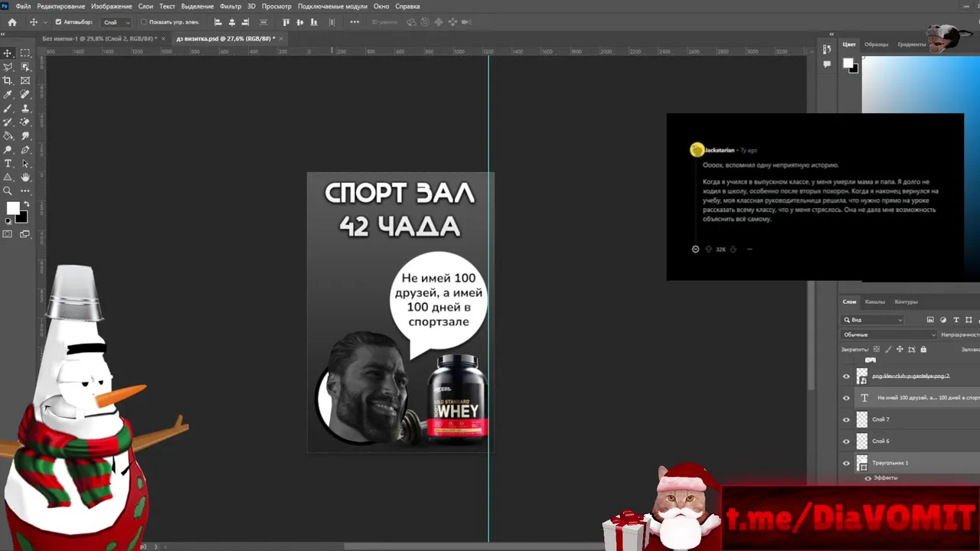Pick a color in the Цвет picker field
This screenshot has height=551, width=980.
point(920,84)
